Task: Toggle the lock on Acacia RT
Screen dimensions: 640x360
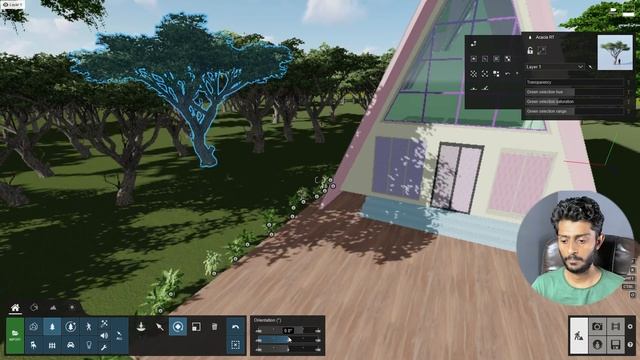Action: pos(530,51)
